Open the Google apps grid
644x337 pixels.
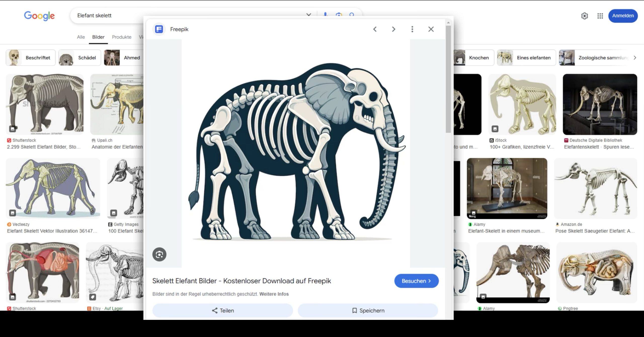click(600, 16)
